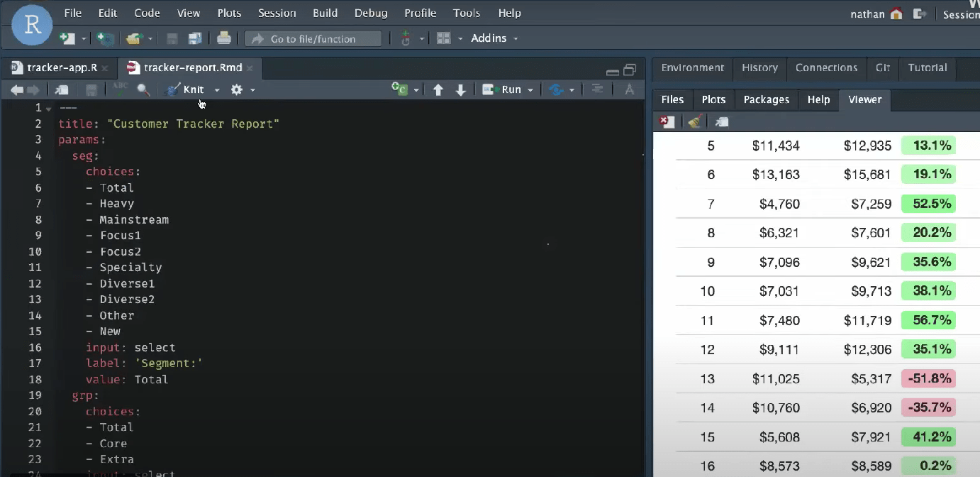Click the Go to file/function field
The width and height of the screenshot is (980, 477).
(313, 39)
